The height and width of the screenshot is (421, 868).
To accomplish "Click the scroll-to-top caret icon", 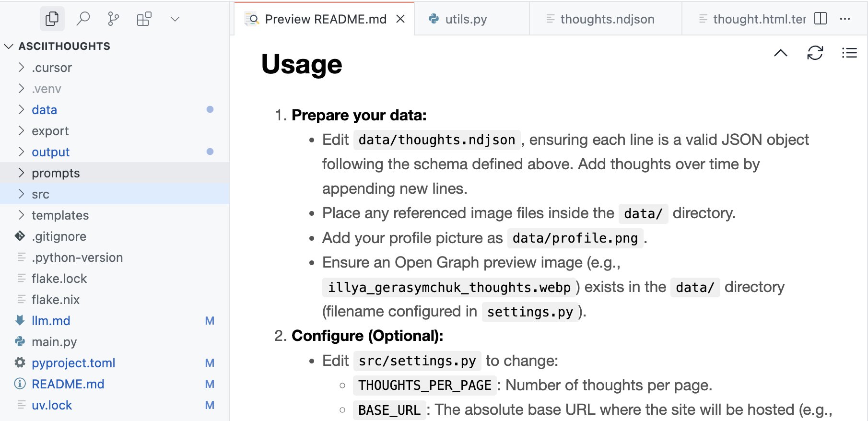I will click(x=781, y=53).
